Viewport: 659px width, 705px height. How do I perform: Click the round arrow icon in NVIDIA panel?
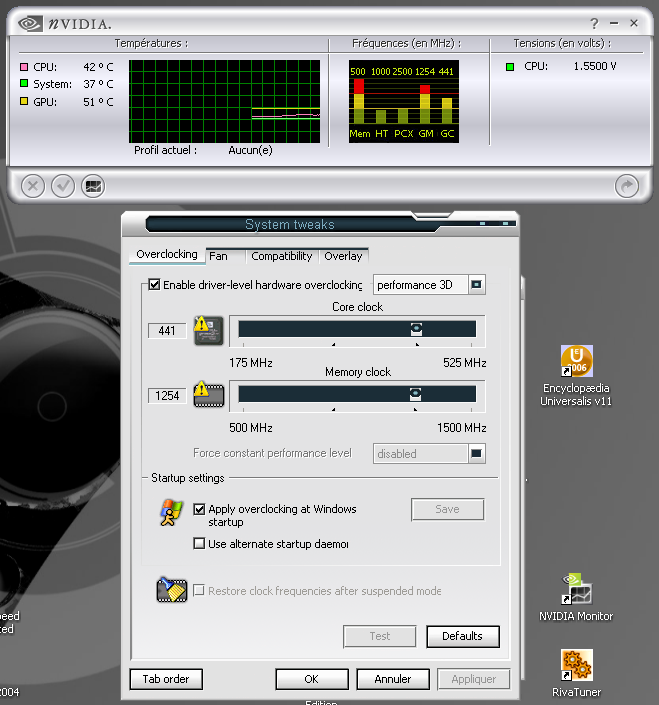627,185
